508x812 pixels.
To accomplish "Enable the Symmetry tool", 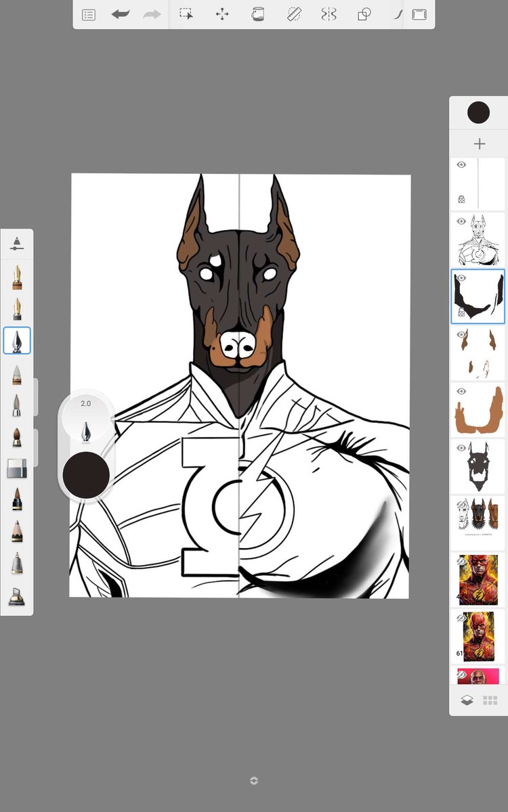I will tap(329, 14).
